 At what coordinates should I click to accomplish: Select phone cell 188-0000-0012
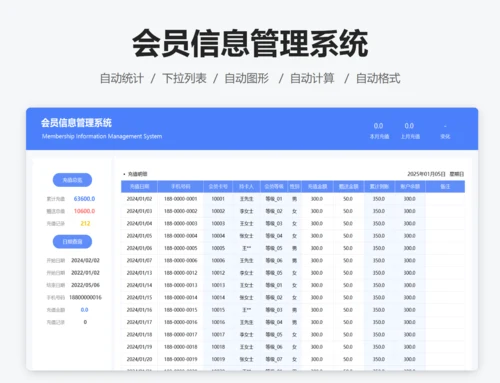coord(181,273)
